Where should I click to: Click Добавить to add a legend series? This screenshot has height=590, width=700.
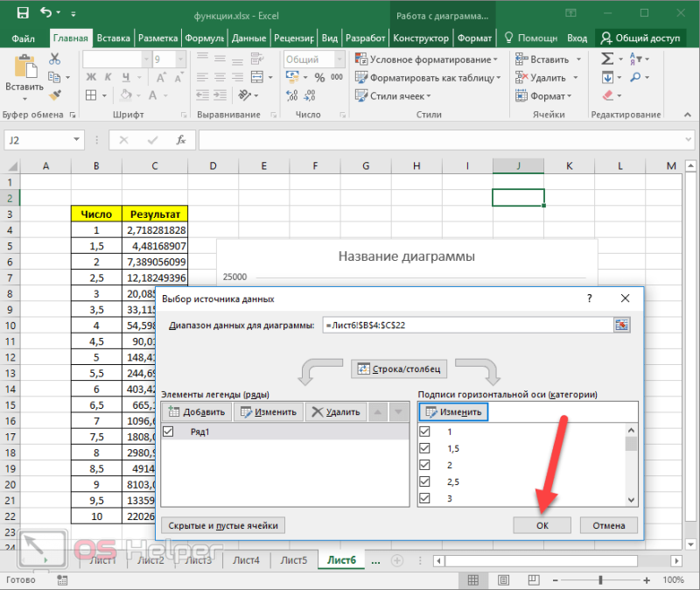tap(196, 411)
